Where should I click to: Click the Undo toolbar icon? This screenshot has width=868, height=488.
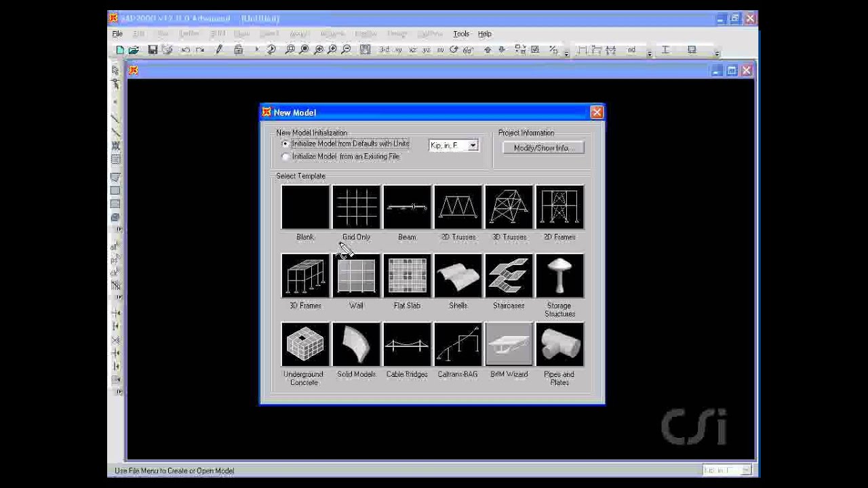pyautogui.click(x=185, y=50)
